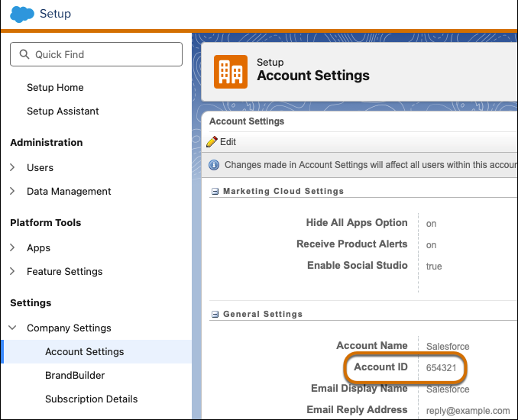Click the Receive Product Alerts value on

tap(432, 245)
